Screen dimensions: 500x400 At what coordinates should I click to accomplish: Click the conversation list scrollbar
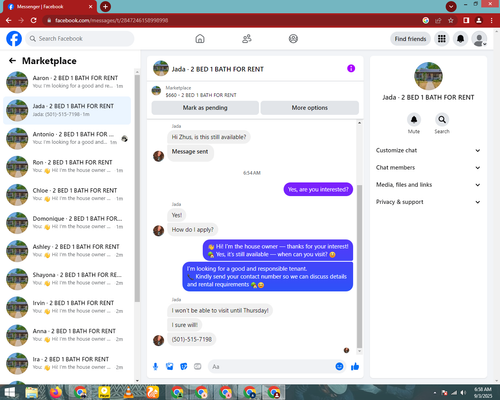pyautogui.click(x=137, y=188)
